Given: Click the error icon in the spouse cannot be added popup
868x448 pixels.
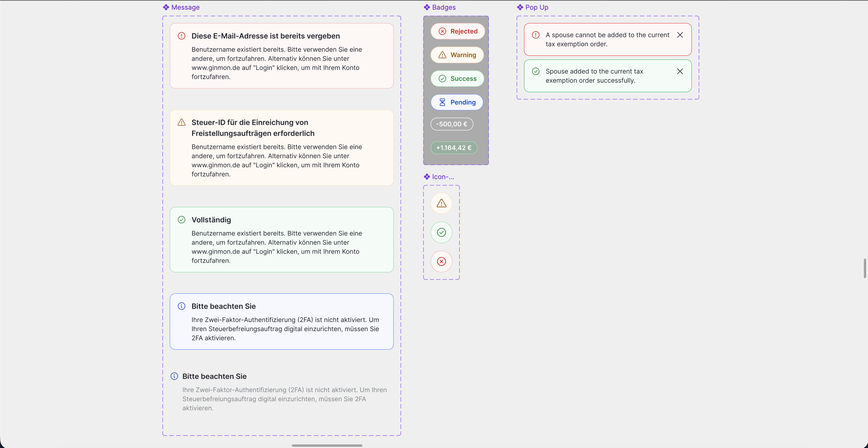Looking at the screenshot, I should click(535, 35).
